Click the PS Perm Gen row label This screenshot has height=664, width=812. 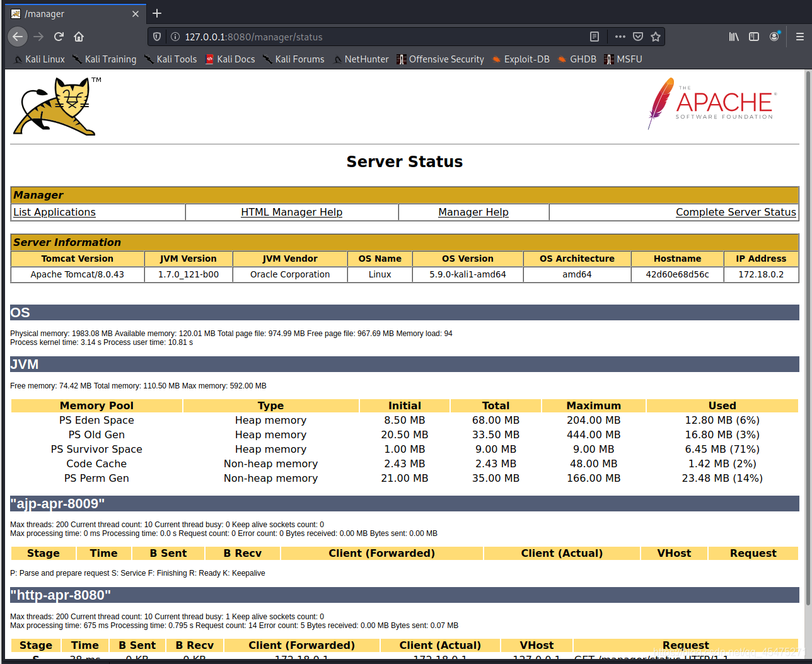click(96, 479)
